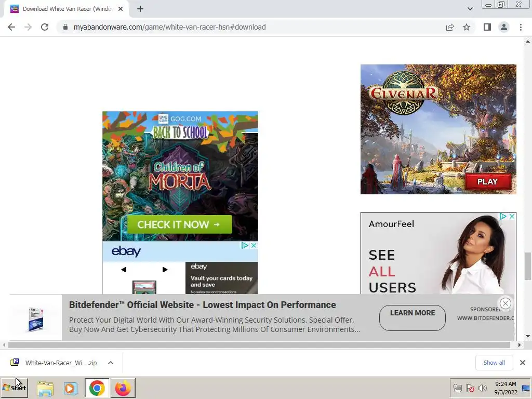Switch to Chrome in the taskbar

(x=97, y=388)
